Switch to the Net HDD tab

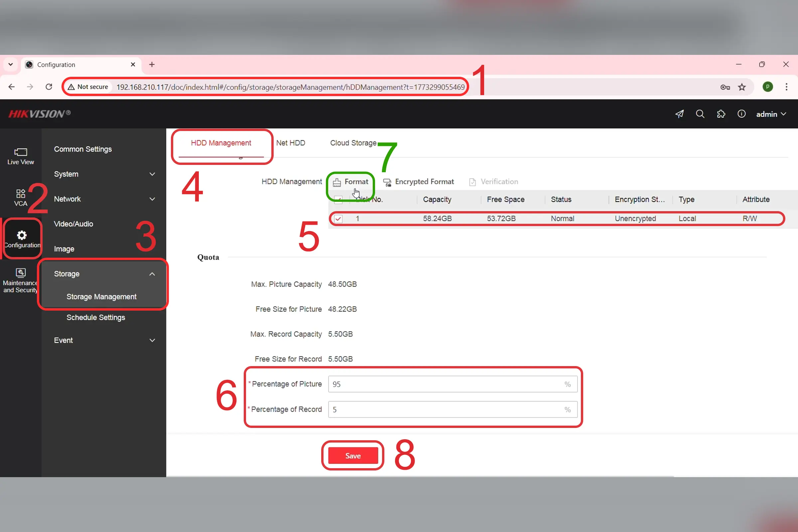(x=290, y=143)
